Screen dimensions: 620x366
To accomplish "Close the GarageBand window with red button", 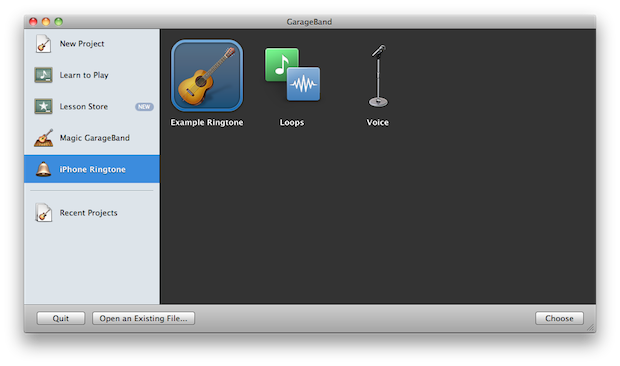I will pyautogui.click(x=33, y=21).
